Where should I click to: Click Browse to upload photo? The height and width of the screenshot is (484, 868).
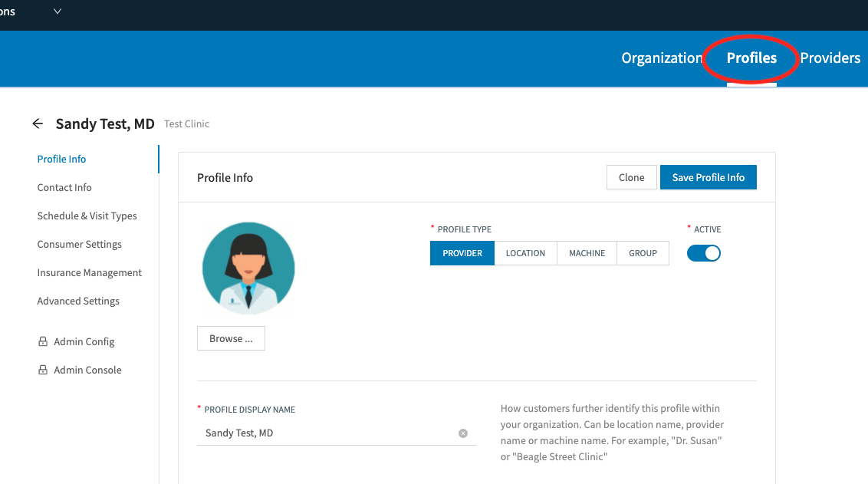pos(231,338)
